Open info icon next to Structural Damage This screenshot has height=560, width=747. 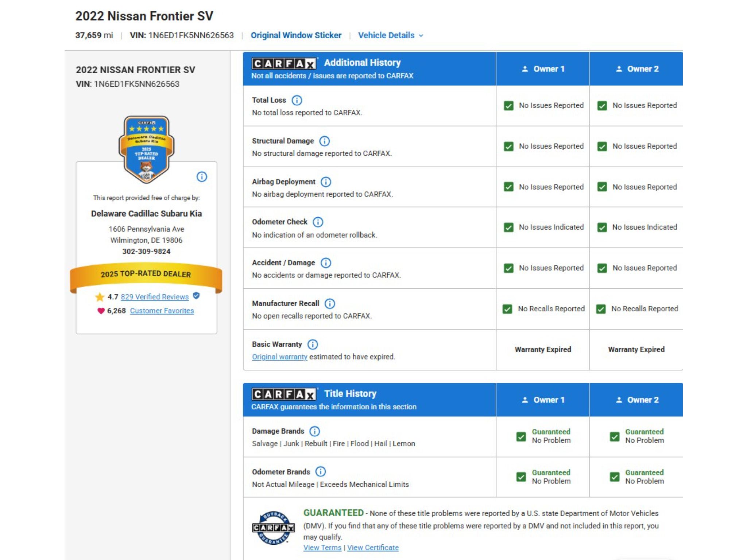point(324,141)
